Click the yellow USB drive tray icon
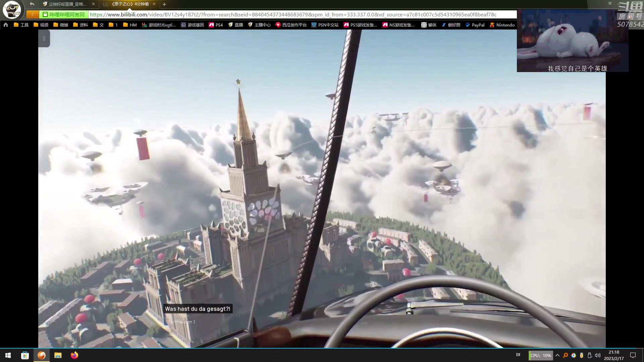Image resolution: width=644 pixels, height=362 pixels. 582,355
